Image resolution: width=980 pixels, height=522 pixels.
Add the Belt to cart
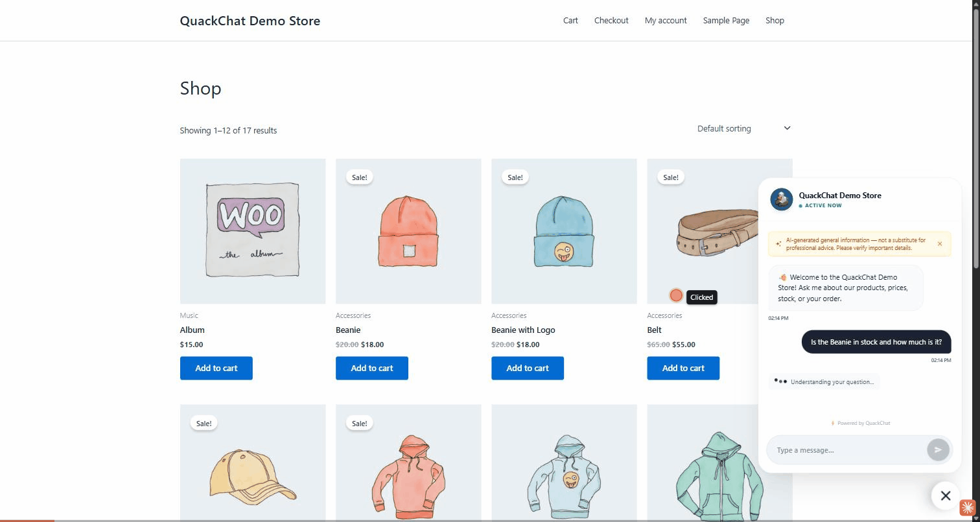tap(683, 368)
